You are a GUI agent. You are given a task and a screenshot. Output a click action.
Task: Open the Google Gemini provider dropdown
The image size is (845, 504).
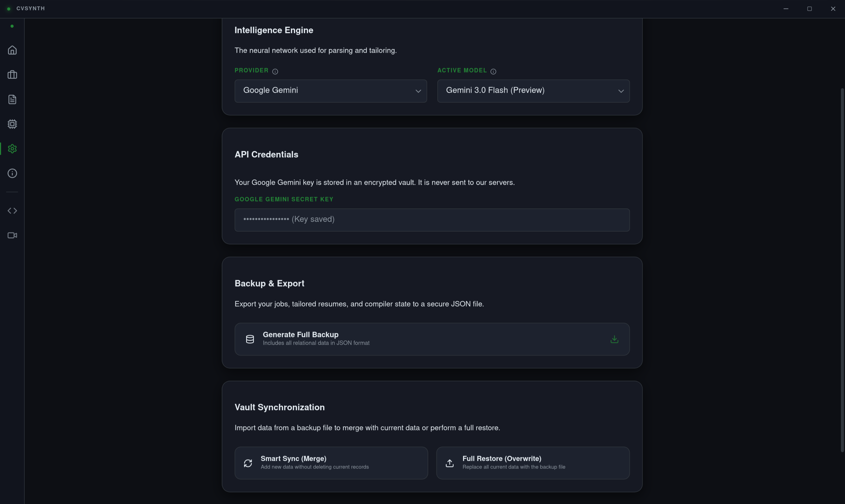pos(330,91)
